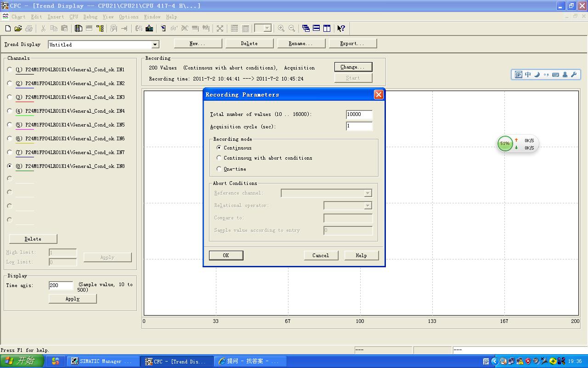Click the Tile horizontally toolbar icon
The height and width of the screenshot is (368, 588).
click(x=317, y=29)
